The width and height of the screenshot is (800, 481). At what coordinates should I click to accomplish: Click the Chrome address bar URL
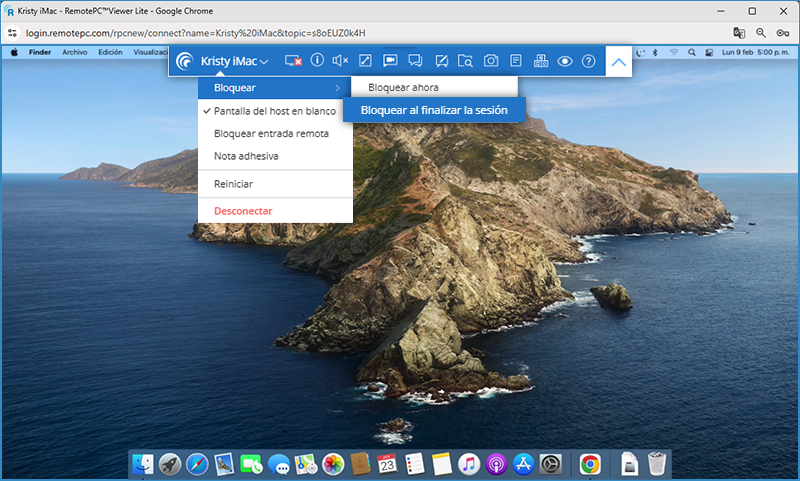(195, 33)
